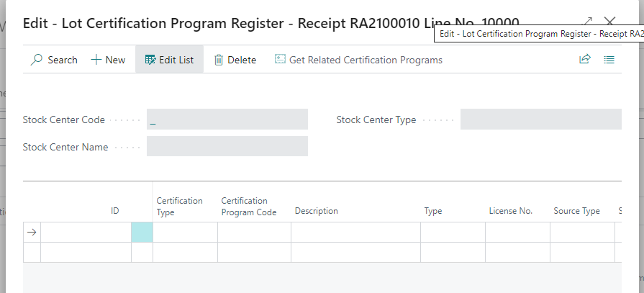The height and width of the screenshot is (293, 644).
Task: Click Get Related Certification Programs
Action: (358, 60)
